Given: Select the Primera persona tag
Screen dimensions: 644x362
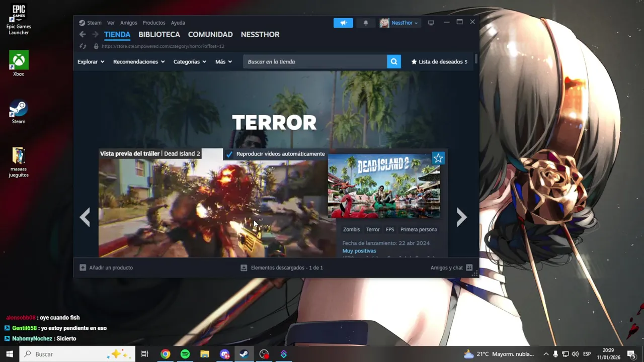Looking at the screenshot, I should (419, 229).
